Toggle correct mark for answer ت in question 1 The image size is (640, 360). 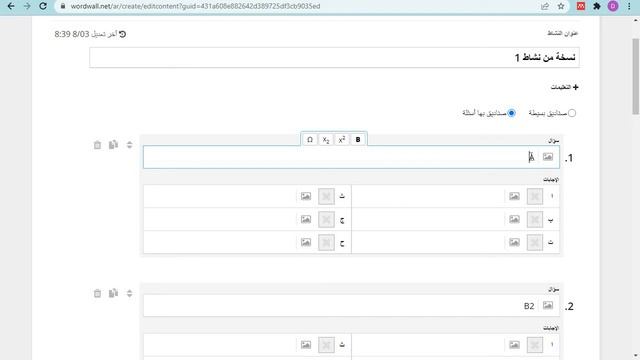tap(535, 242)
